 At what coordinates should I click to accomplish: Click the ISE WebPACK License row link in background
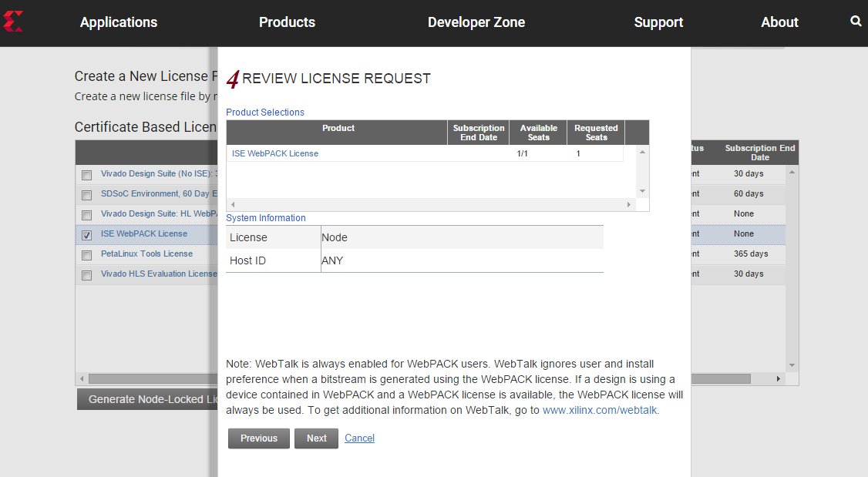tap(144, 233)
